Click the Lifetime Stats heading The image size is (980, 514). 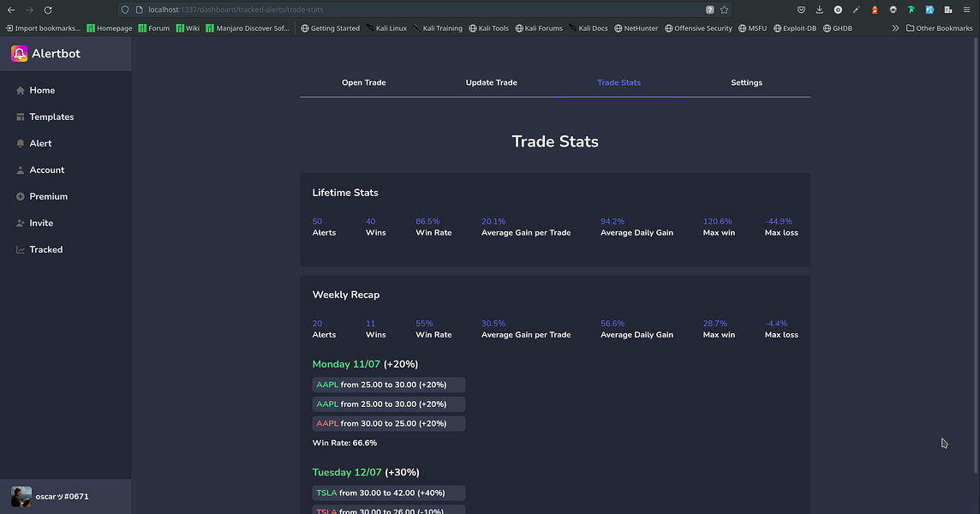[x=345, y=193]
